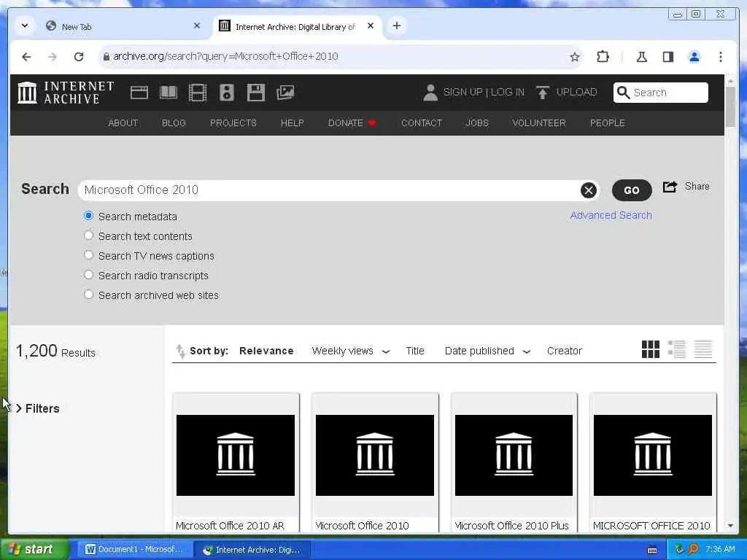Click SIGN UP | LOG IN text

484,93
